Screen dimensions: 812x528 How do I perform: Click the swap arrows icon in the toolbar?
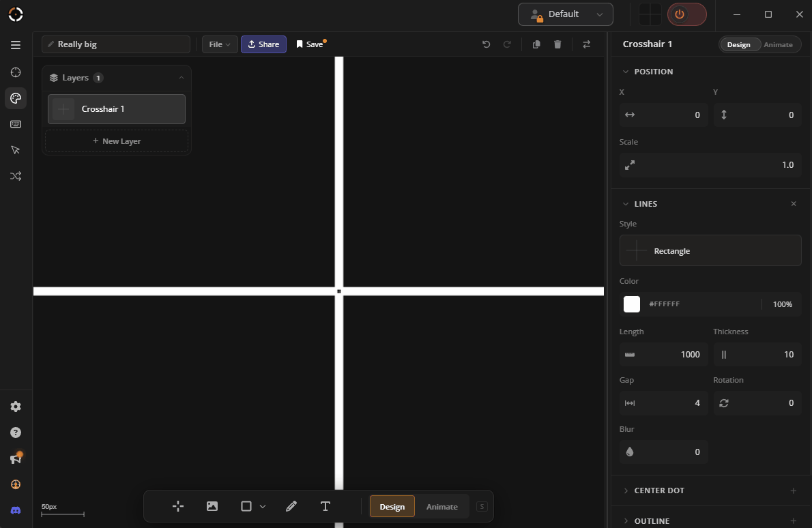pyautogui.click(x=586, y=44)
